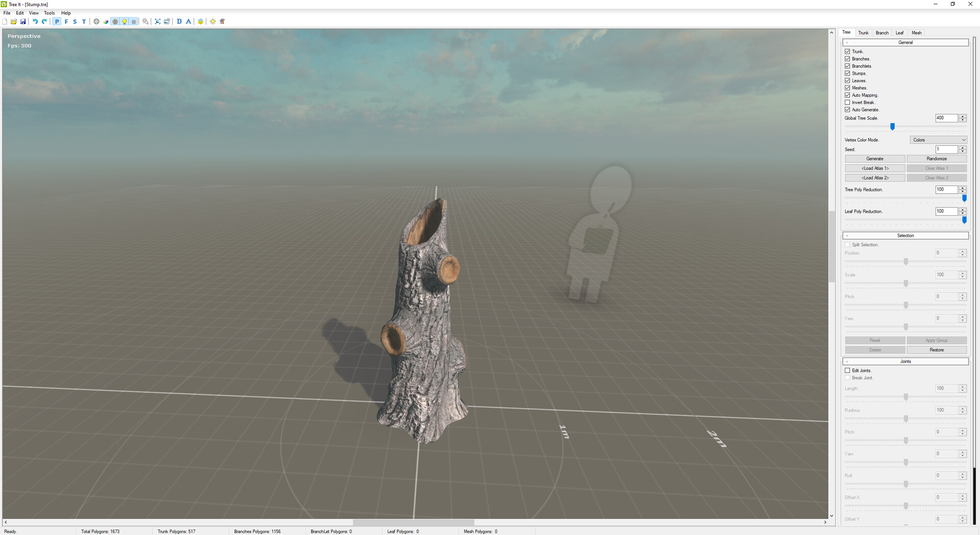This screenshot has height=535, width=980.
Task: Toggle the grid display icon
Action: click(134, 21)
